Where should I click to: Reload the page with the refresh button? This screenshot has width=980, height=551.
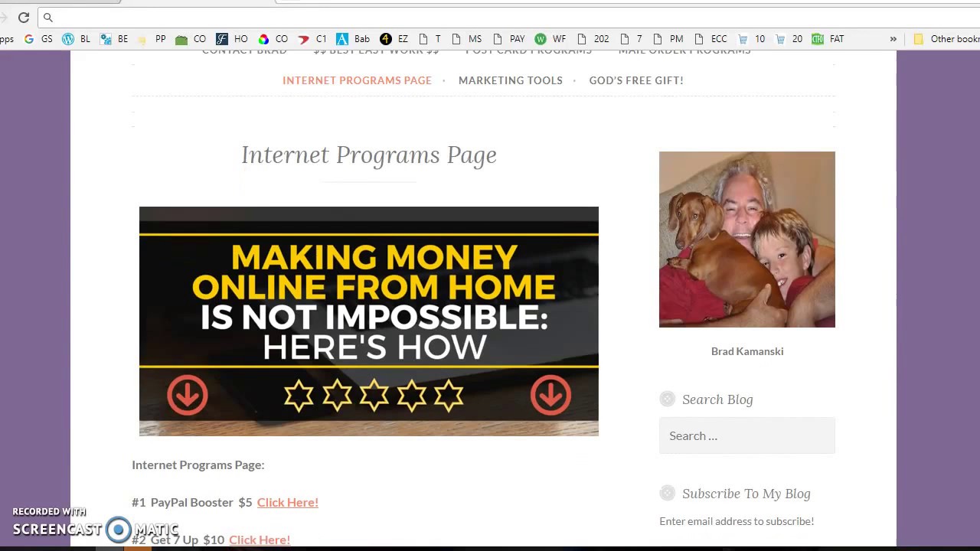[x=24, y=17]
